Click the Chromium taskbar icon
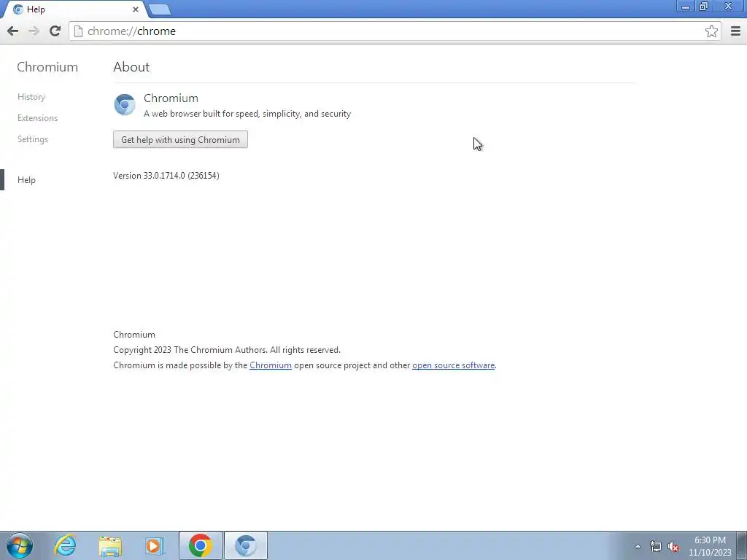747x560 pixels. coord(245,545)
